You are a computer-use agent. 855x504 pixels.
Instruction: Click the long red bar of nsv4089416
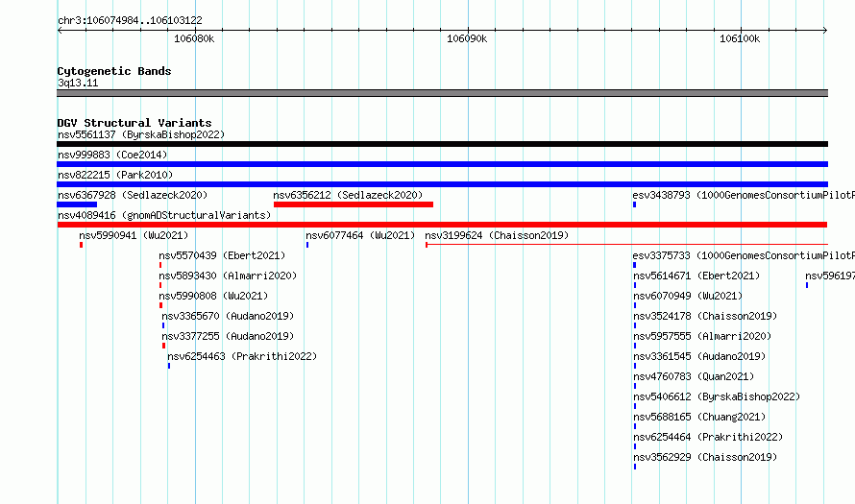442,225
